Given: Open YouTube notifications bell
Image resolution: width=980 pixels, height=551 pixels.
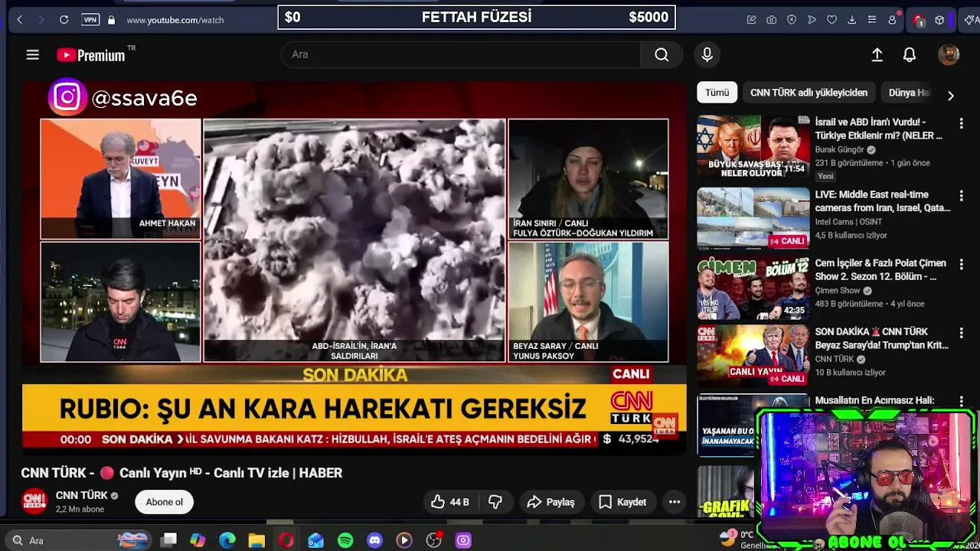Looking at the screenshot, I should pyautogui.click(x=910, y=55).
